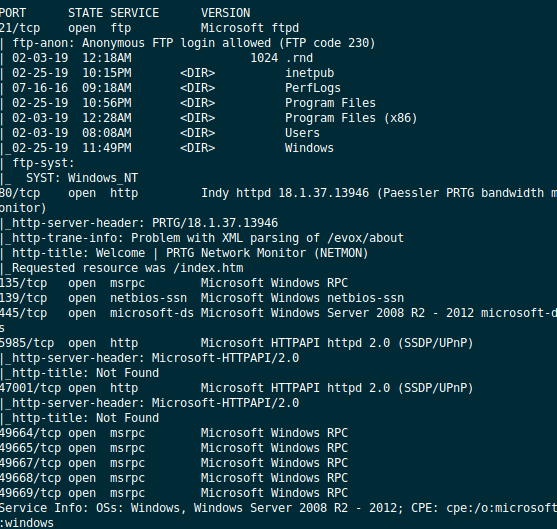
Task: Click the inetpub directory entry
Action: (x=309, y=73)
